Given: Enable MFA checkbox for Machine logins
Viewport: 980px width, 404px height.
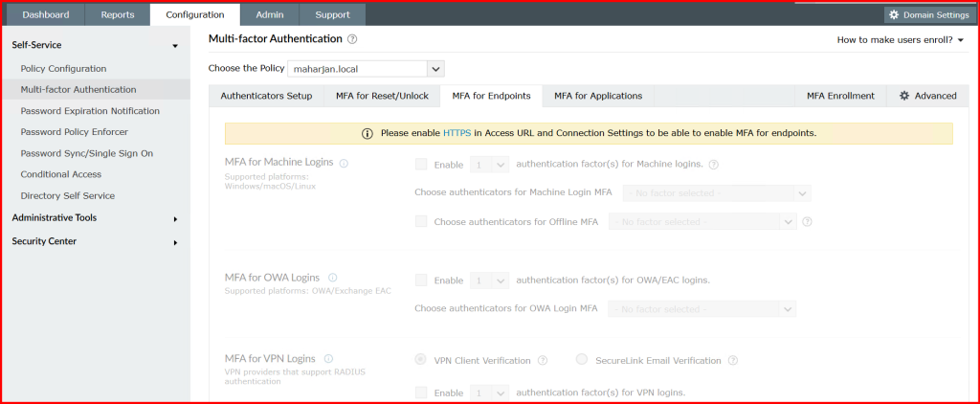Looking at the screenshot, I should (x=421, y=165).
